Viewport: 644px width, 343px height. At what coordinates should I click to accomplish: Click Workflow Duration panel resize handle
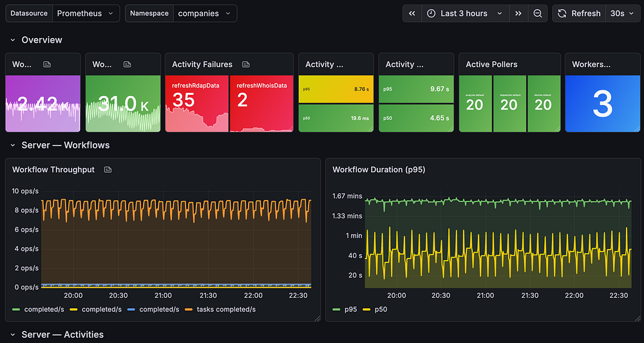[636, 318]
